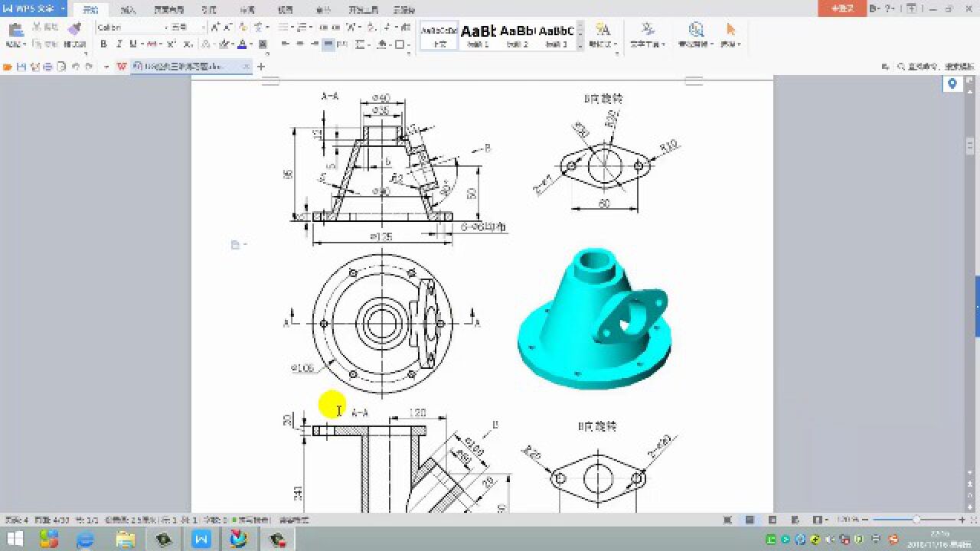Click the undo icon on quick access toolbar
This screenshot has height=551, width=980.
point(77,67)
